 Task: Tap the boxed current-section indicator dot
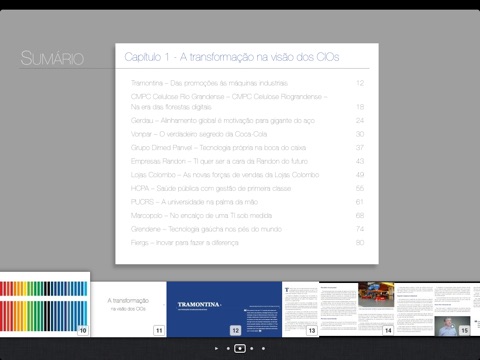[x=240, y=348]
